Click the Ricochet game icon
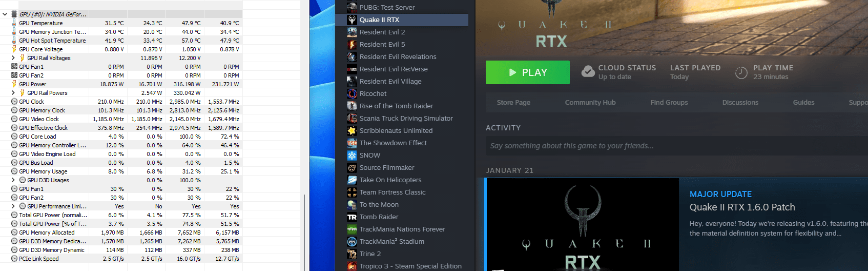Viewport: 868px width, 271px height. [352, 93]
